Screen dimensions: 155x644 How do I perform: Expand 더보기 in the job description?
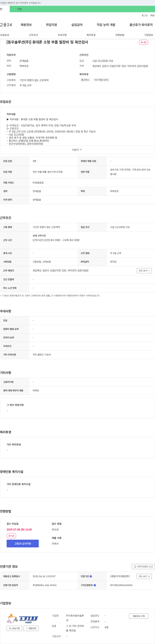pyautogui.click(x=77, y=150)
